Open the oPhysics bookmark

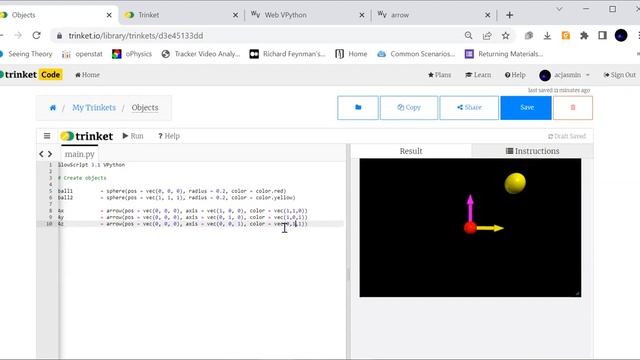coord(132,54)
